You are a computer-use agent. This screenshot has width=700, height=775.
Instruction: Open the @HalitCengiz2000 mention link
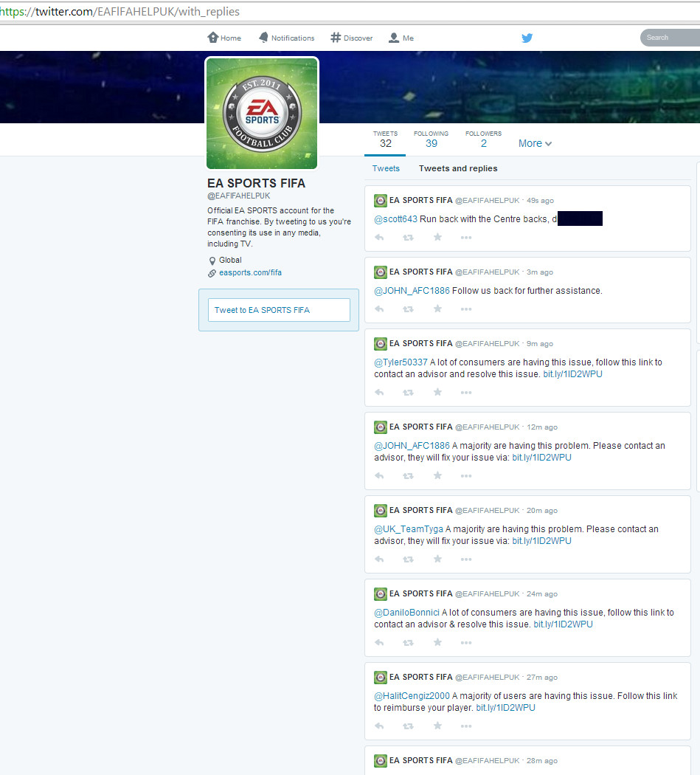click(x=412, y=697)
